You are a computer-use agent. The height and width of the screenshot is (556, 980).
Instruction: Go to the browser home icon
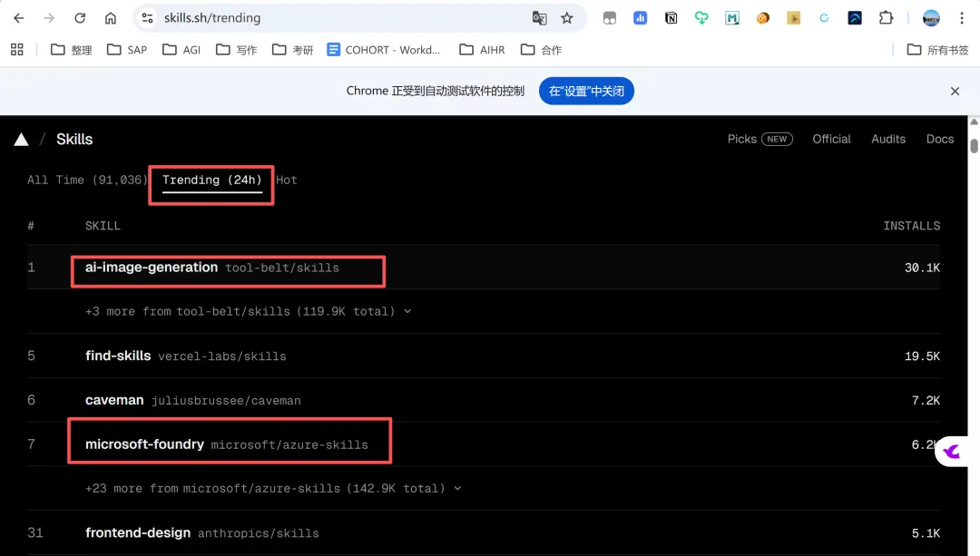point(111,18)
